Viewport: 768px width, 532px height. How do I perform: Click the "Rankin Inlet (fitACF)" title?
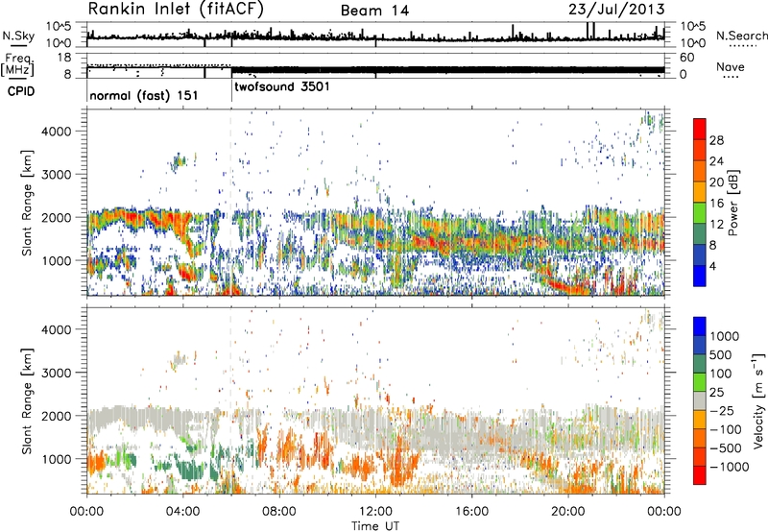176,10
